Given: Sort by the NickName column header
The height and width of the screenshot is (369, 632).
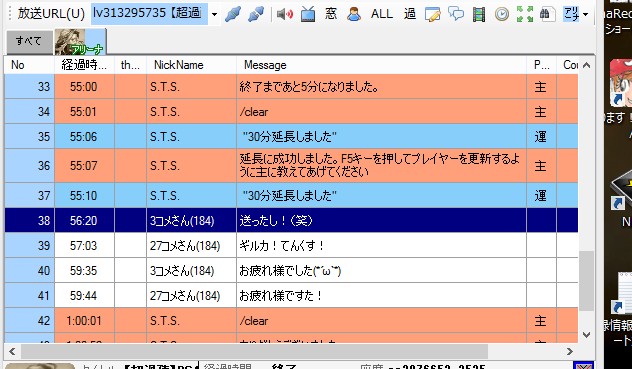Looking at the screenshot, I should pyautogui.click(x=191, y=65).
